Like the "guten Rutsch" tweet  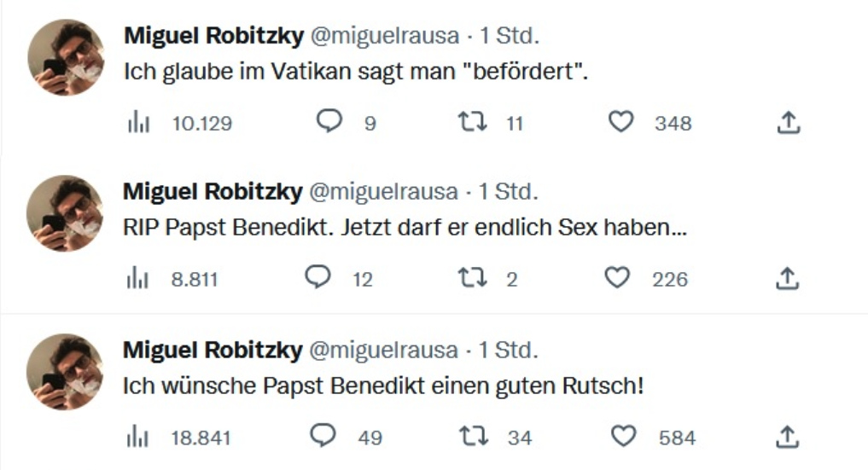click(626, 437)
